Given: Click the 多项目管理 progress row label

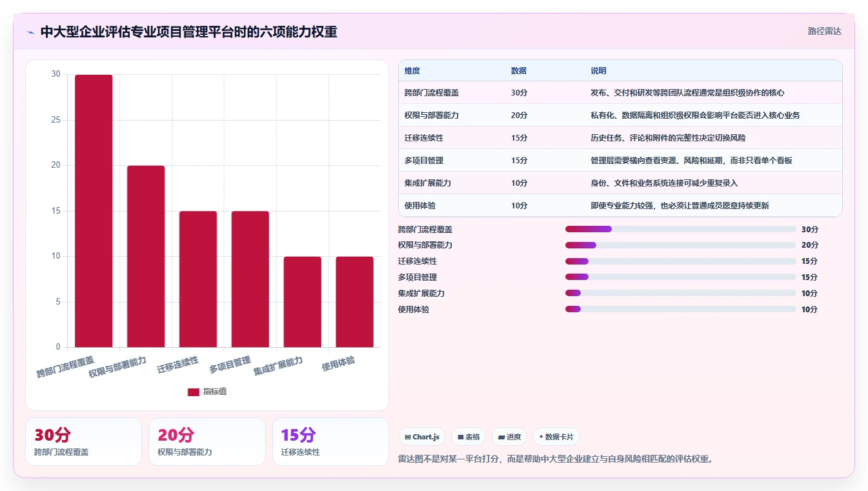Looking at the screenshot, I should point(418,277).
